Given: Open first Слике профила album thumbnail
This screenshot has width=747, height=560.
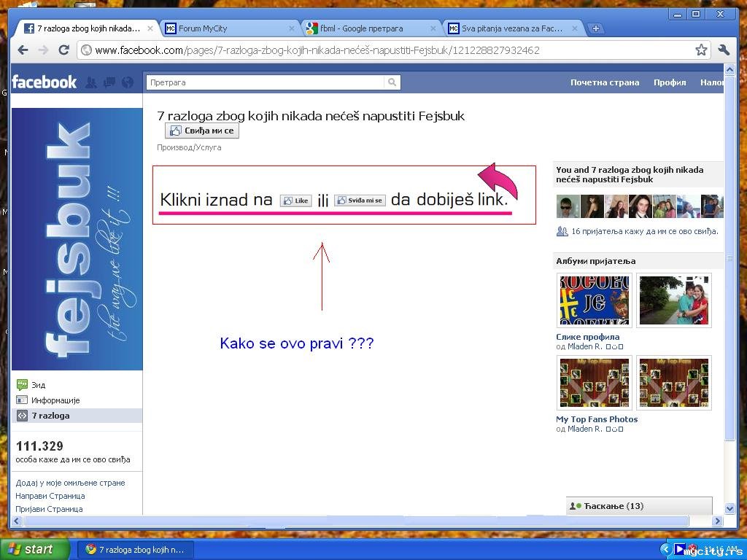Looking at the screenshot, I should pos(594,300).
